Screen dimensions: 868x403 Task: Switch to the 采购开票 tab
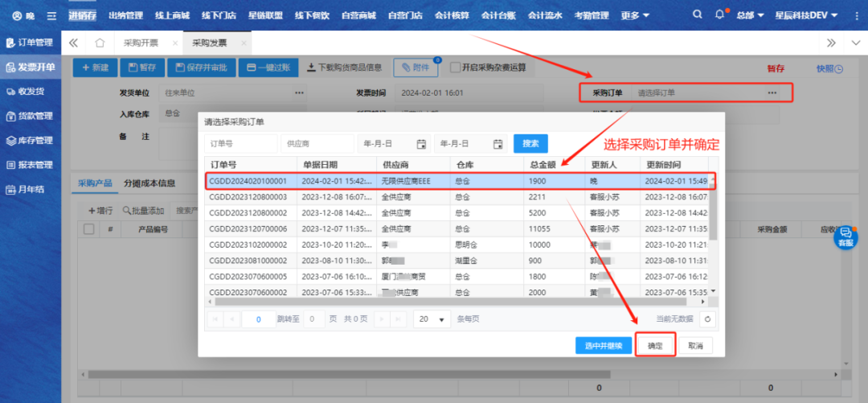point(141,43)
